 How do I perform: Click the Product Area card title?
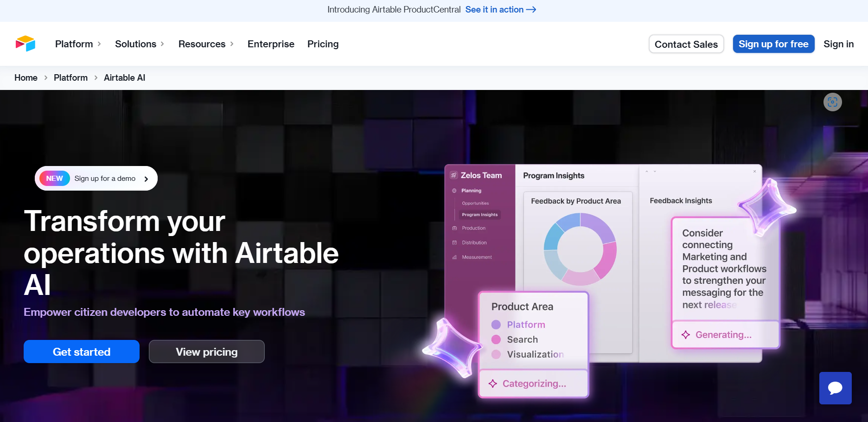coord(522,307)
